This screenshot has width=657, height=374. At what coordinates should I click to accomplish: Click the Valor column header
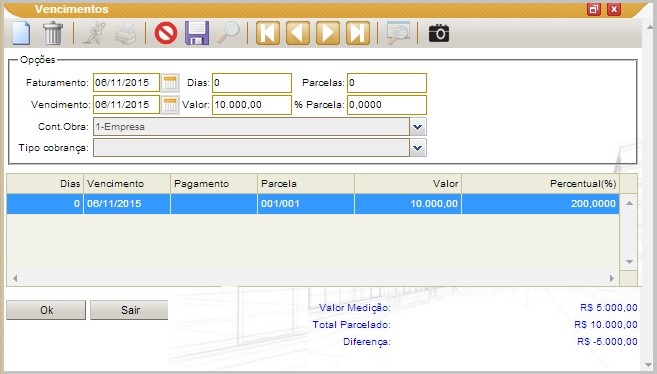pos(408,184)
